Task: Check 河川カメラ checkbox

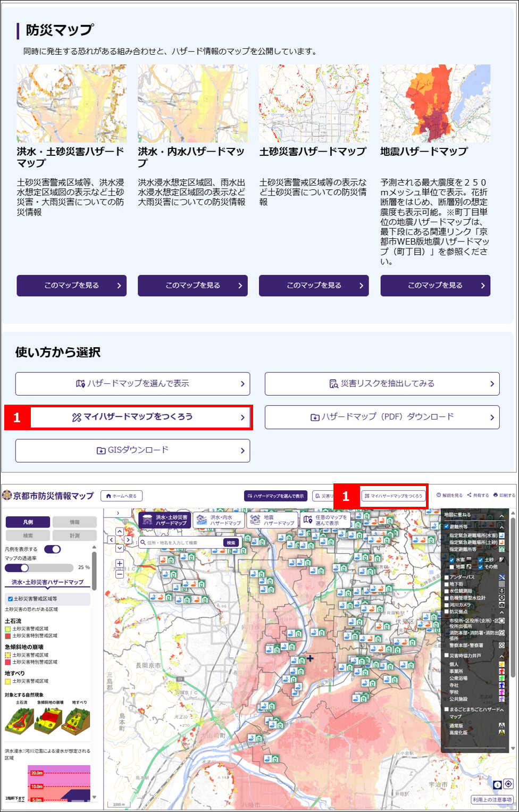Action: pyautogui.click(x=447, y=605)
